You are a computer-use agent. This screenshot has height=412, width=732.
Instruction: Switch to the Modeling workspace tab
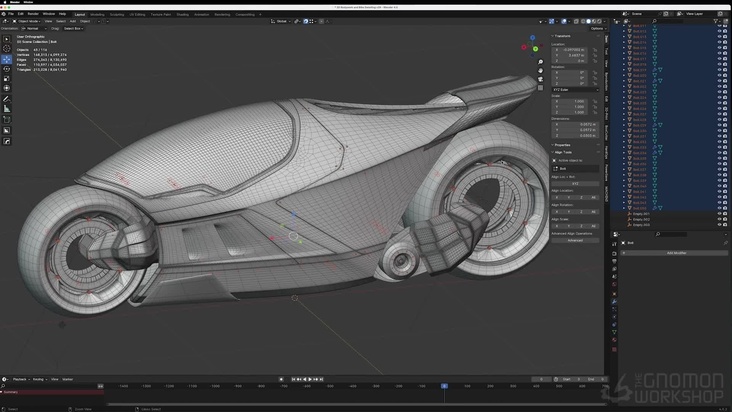click(x=97, y=14)
